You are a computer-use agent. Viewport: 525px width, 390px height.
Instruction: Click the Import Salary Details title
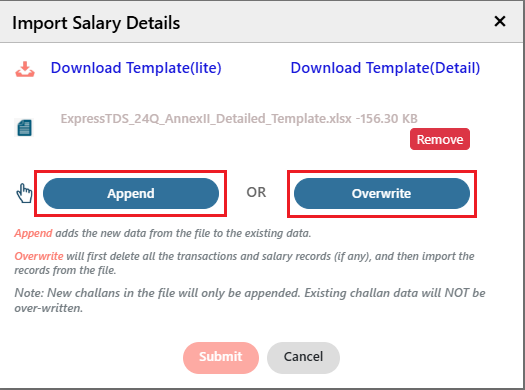96,23
